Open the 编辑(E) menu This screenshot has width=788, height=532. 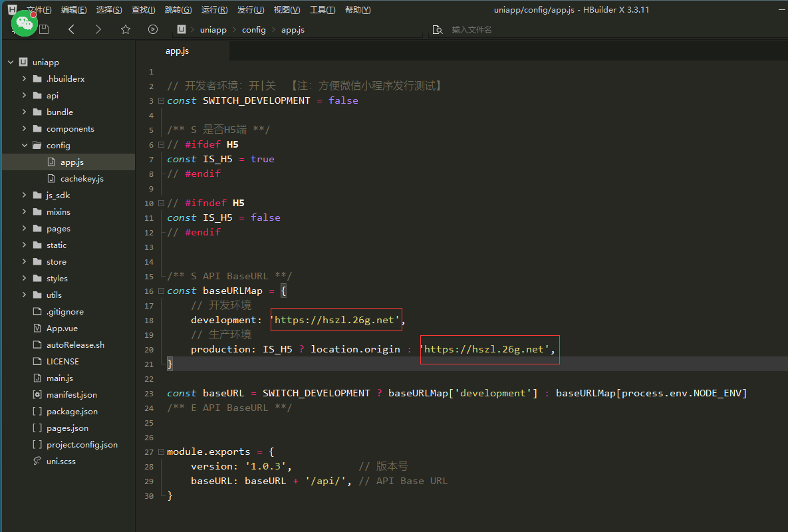[74, 9]
